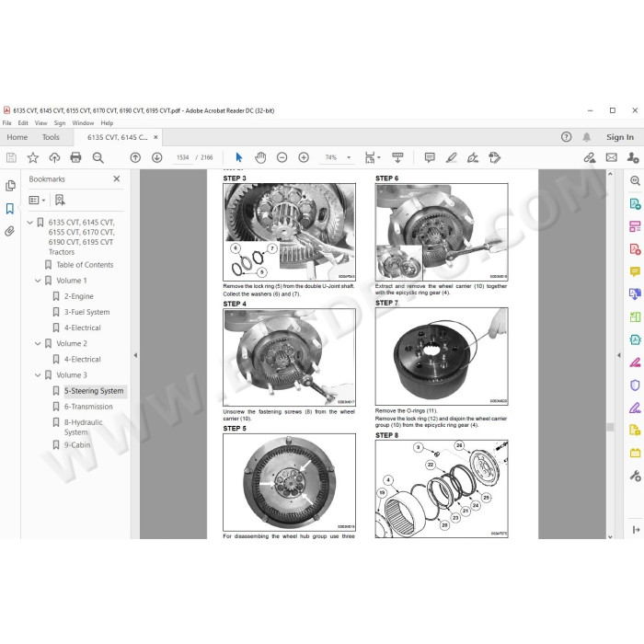Open the find text magnifier tool
Screen dimensions: 644x644
coord(98,157)
